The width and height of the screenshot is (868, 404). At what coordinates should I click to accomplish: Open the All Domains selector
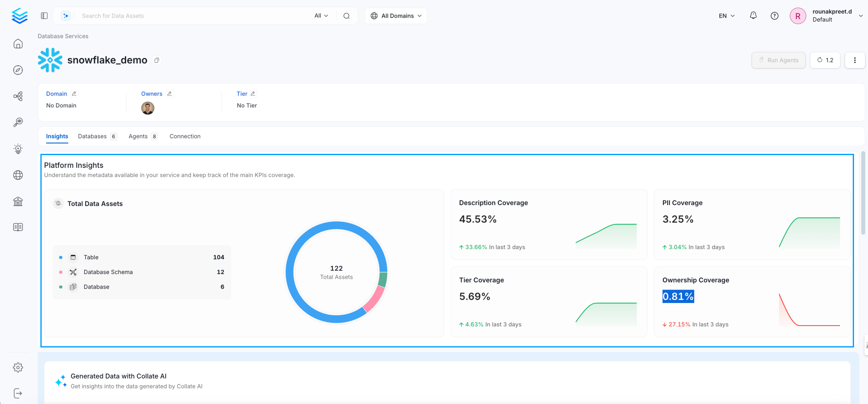(396, 16)
